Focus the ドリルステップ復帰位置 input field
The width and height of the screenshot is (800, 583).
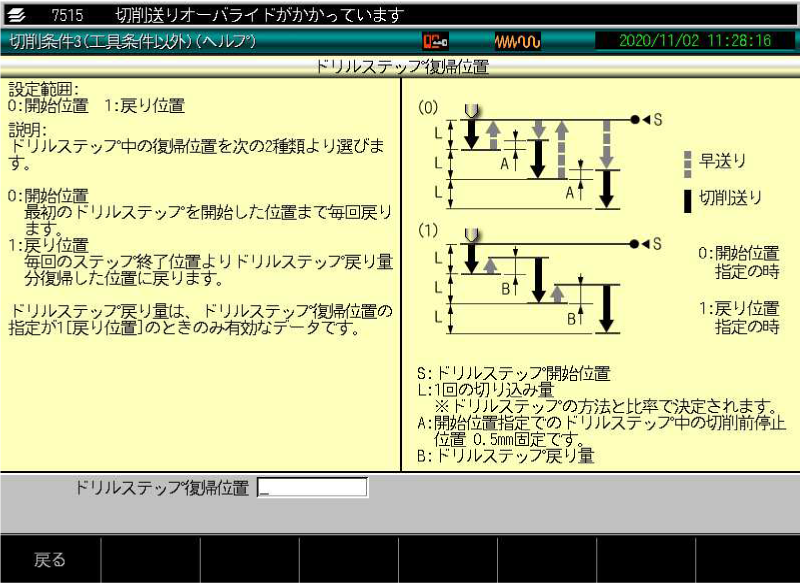pos(312,488)
